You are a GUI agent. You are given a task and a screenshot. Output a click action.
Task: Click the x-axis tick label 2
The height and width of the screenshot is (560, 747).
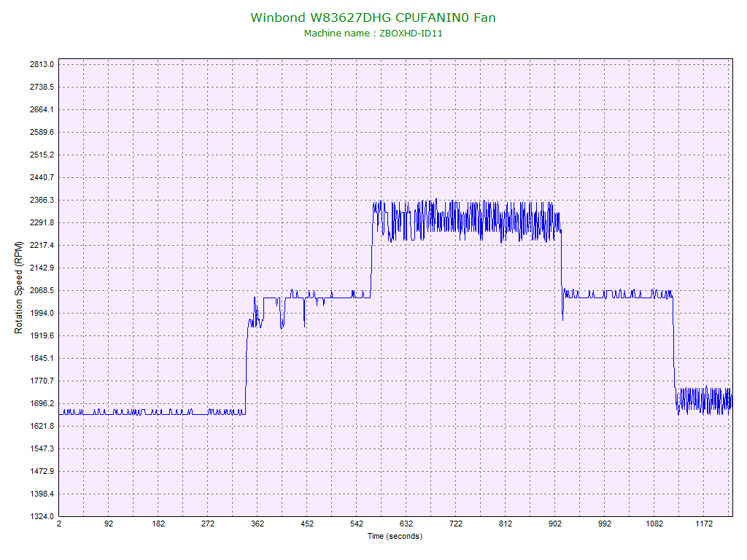(59, 524)
